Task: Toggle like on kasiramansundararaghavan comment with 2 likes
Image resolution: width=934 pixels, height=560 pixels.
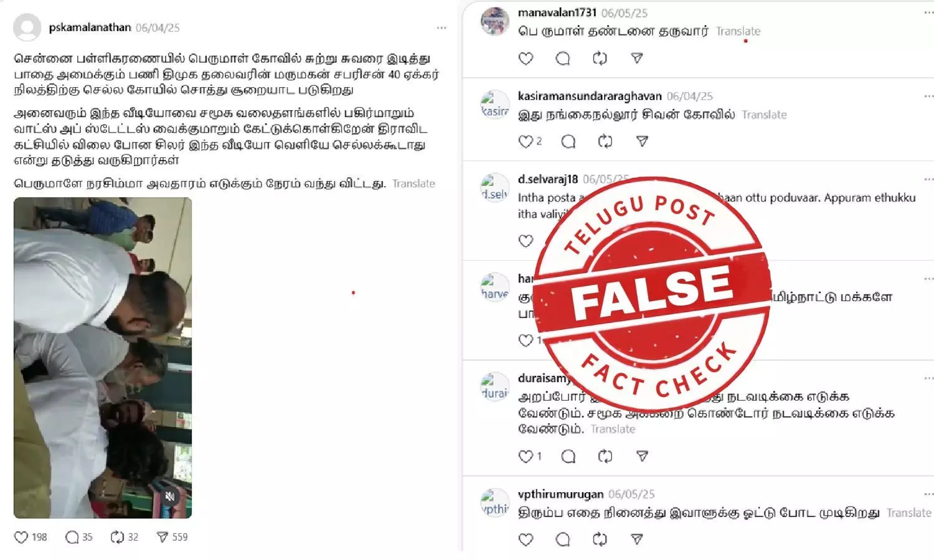Action: click(526, 142)
